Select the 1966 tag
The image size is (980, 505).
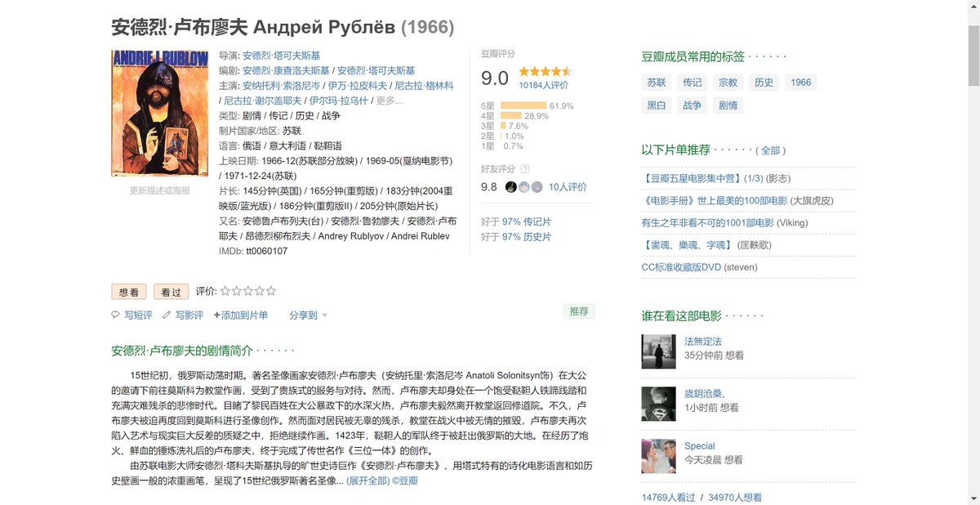[801, 83]
